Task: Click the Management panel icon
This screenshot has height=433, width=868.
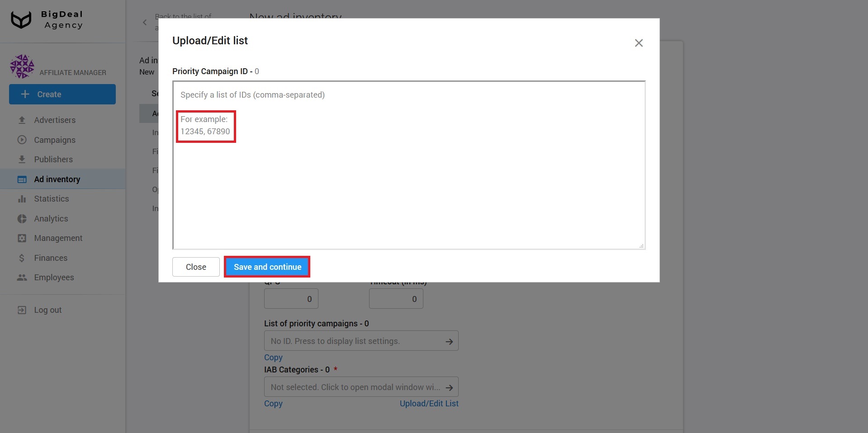Action: click(22, 238)
